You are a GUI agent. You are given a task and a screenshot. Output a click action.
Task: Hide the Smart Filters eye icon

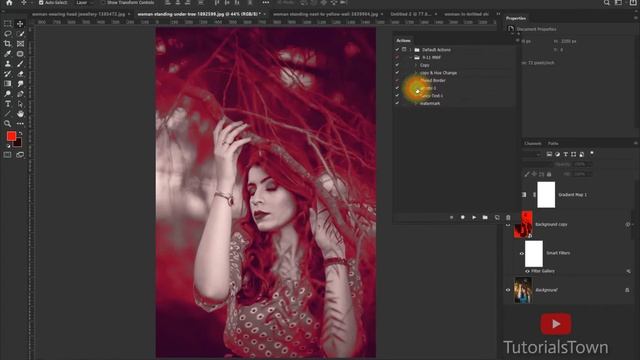tap(521, 253)
